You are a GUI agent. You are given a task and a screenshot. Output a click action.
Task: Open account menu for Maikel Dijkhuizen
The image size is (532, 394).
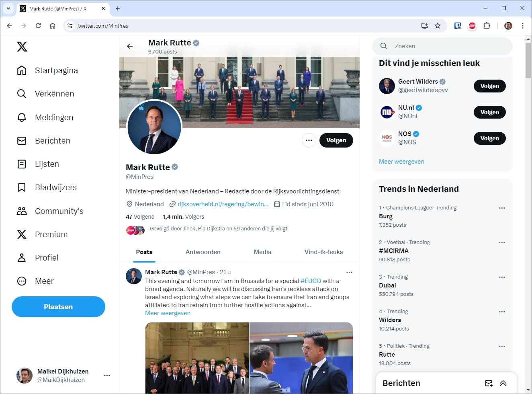pos(107,376)
